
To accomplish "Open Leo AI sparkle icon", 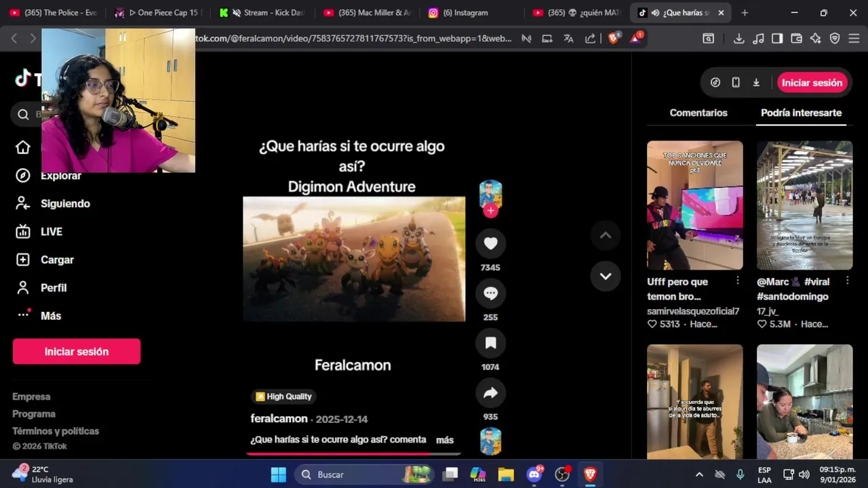I will tap(815, 39).
